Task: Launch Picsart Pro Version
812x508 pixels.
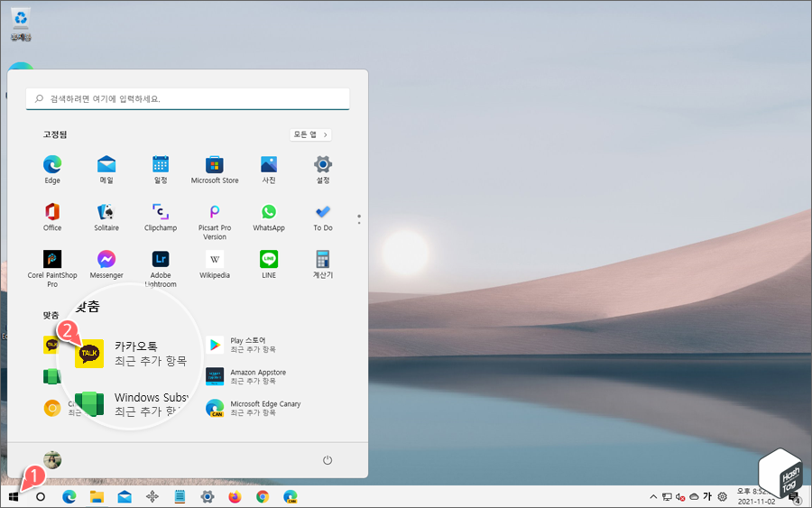Action: (x=215, y=221)
